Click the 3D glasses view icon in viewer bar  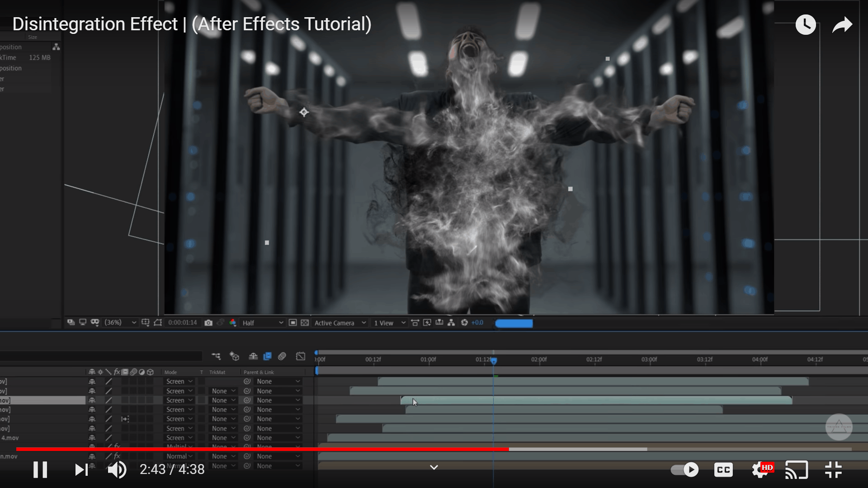pyautogui.click(x=95, y=323)
